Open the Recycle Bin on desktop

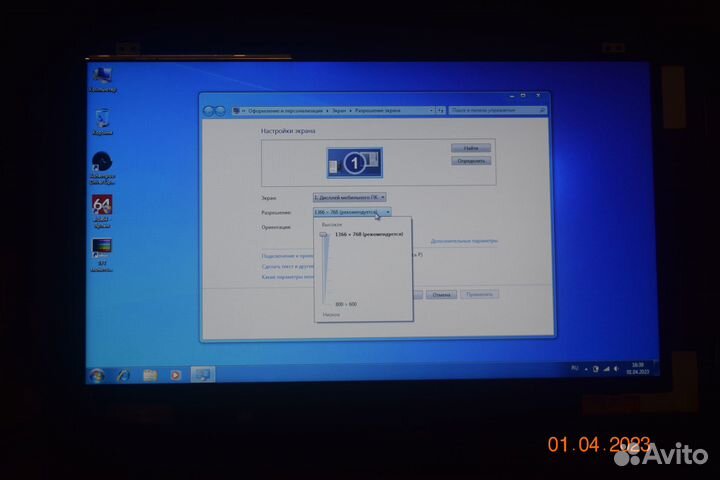coord(102,119)
